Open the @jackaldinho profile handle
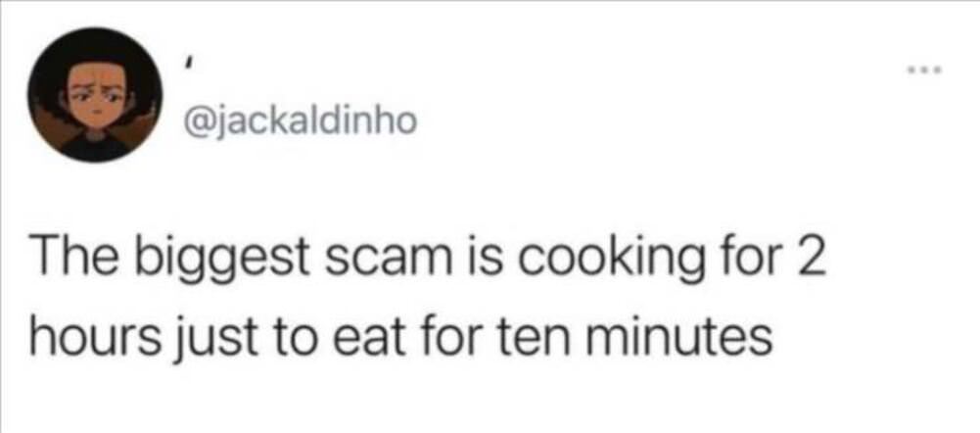This screenshot has height=433, width=980. tap(301, 121)
